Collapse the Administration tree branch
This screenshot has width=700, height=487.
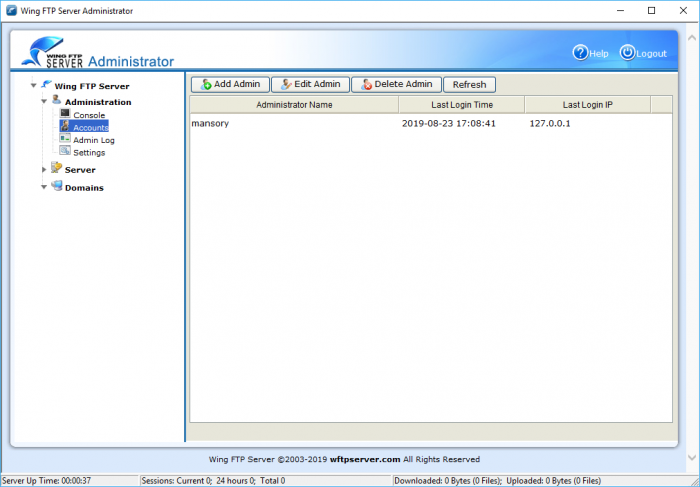(44, 101)
